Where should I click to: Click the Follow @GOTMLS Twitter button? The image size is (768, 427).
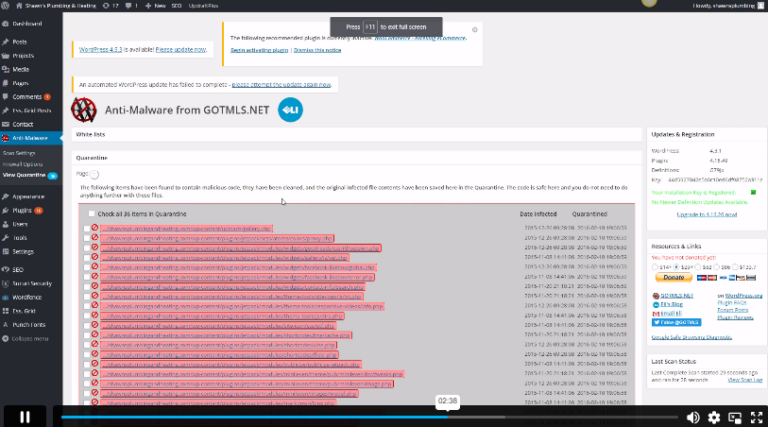click(676, 322)
